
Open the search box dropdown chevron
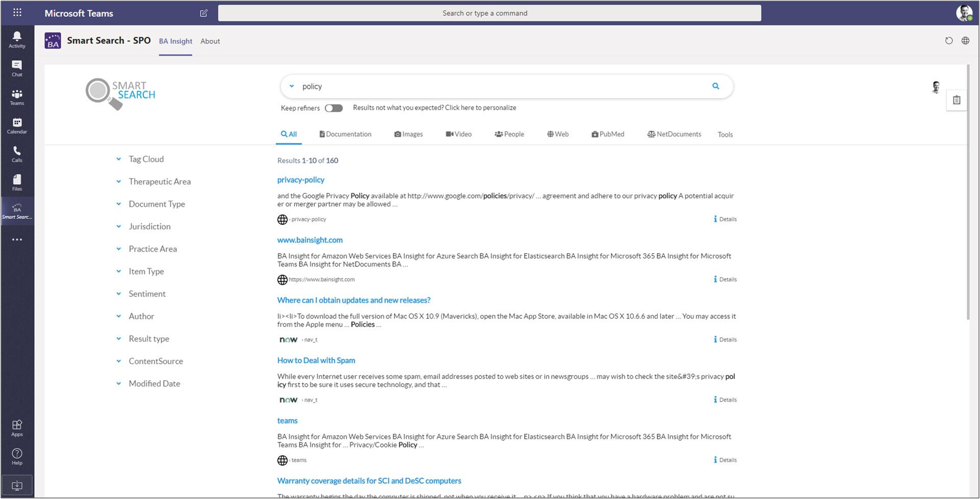coord(291,86)
